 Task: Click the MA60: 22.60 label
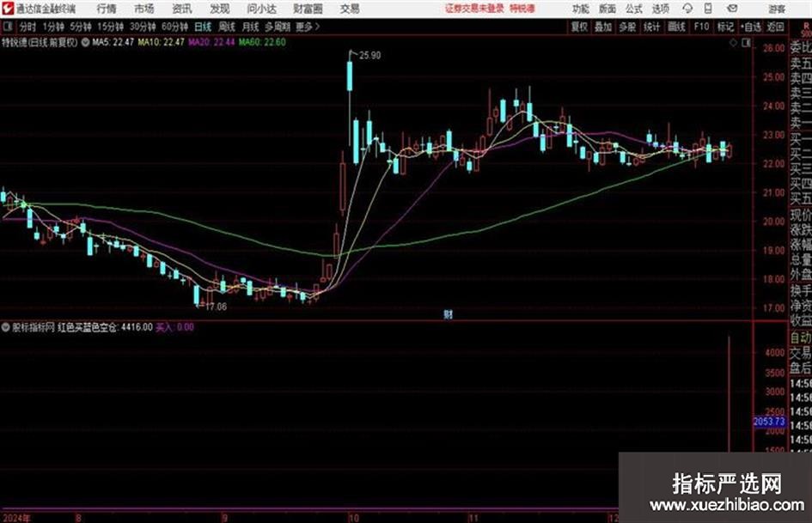[x=262, y=42]
